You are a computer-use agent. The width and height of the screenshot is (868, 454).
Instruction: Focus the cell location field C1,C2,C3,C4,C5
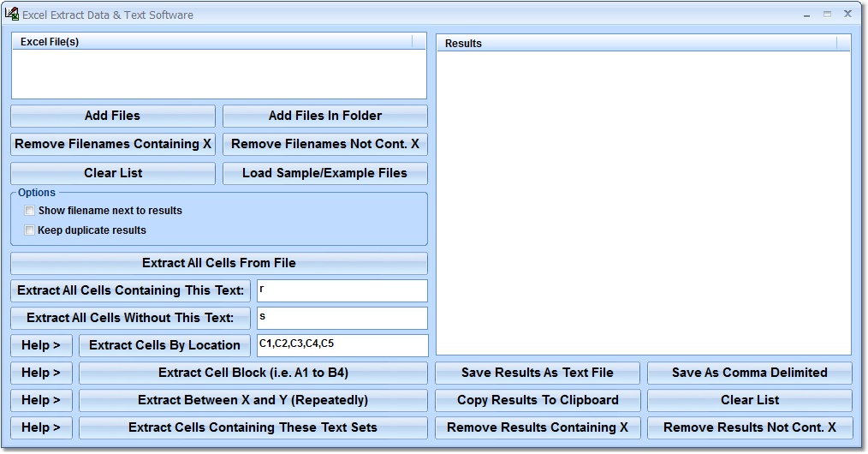click(342, 345)
